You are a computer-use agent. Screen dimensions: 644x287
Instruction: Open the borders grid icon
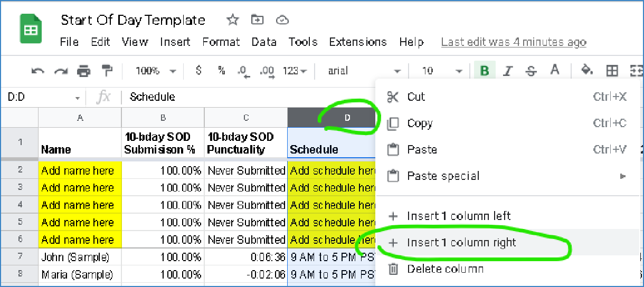click(x=612, y=71)
